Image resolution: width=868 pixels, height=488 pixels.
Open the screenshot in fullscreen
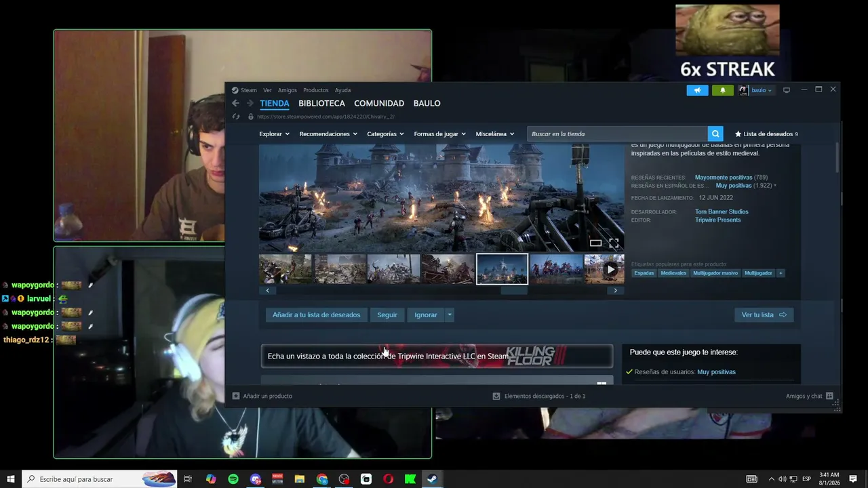coord(614,243)
